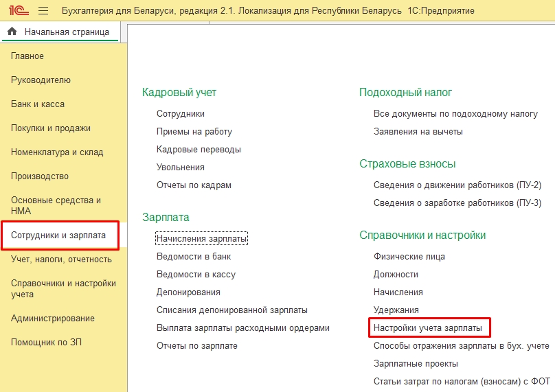Open the Депонирования link

point(188,292)
